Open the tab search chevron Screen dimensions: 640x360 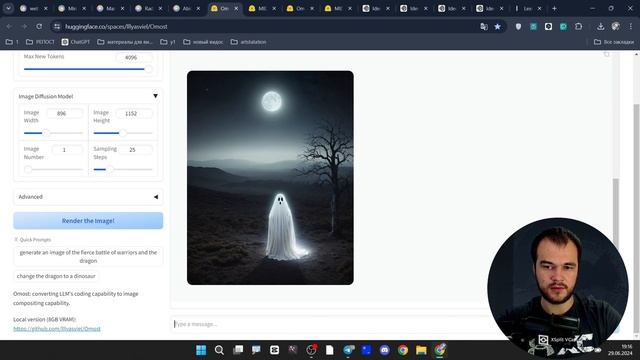click(8, 8)
